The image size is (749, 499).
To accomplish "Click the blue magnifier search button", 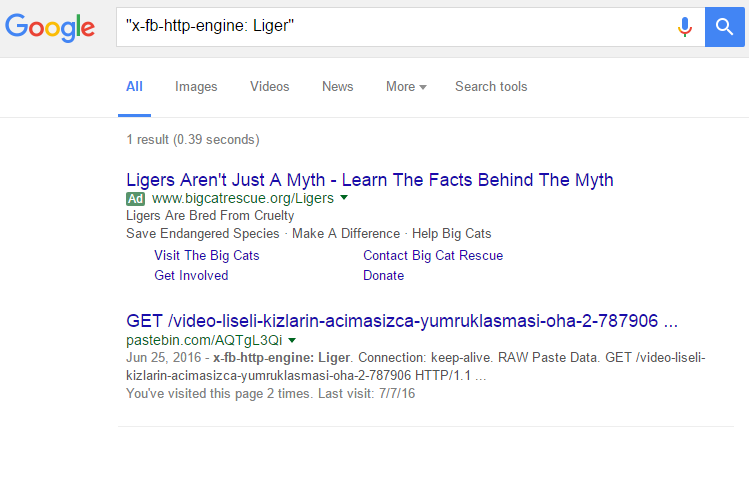I will [724, 27].
